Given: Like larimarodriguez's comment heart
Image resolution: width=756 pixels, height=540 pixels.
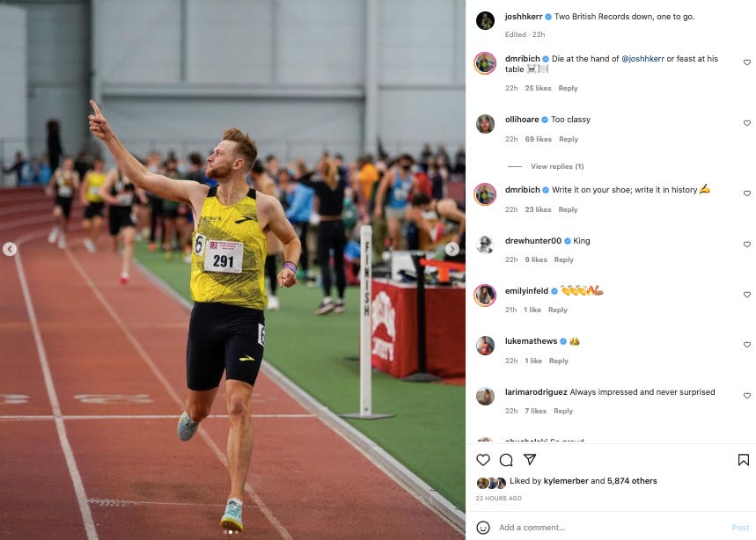Looking at the screenshot, I should [747, 396].
